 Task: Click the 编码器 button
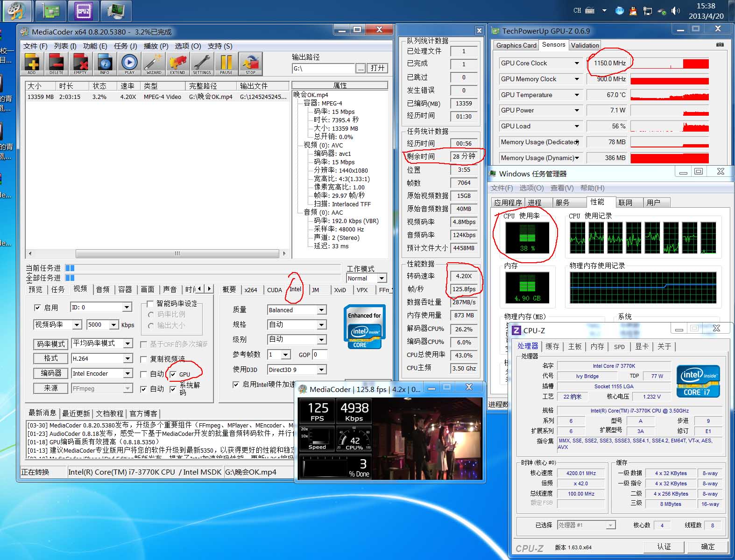(51, 373)
